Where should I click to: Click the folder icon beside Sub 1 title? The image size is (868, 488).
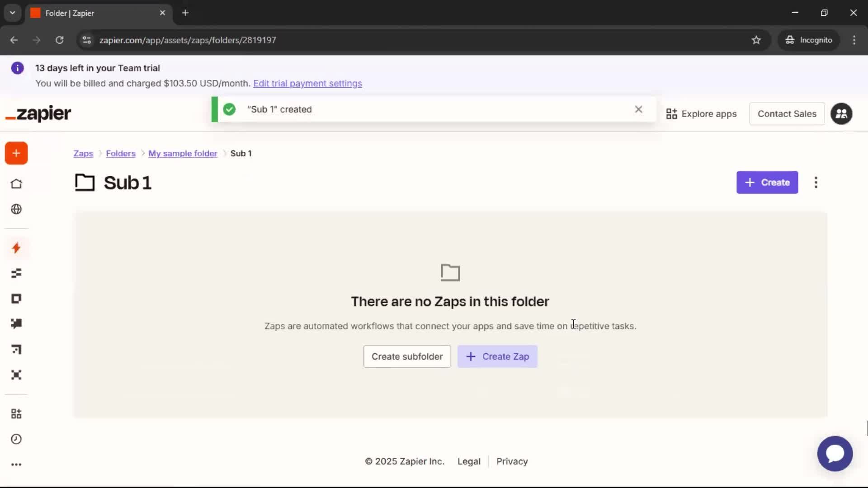pos(85,183)
